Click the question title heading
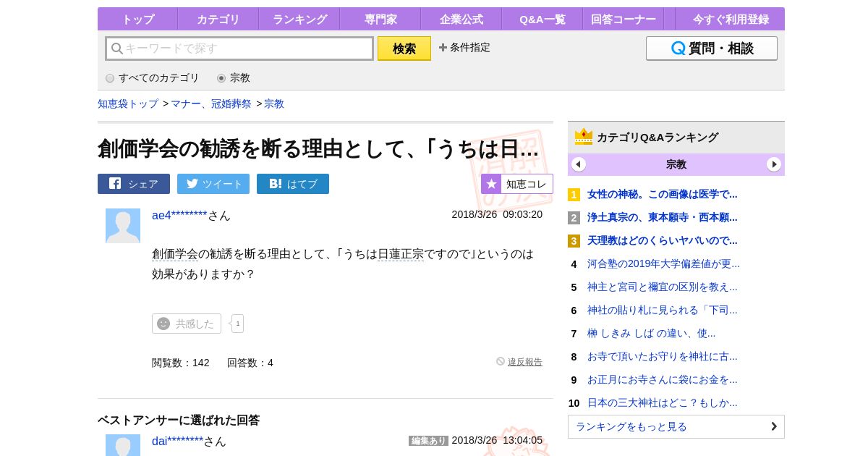Image resolution: width=868 pixels, height=456 pixels. tap(318, 148)
